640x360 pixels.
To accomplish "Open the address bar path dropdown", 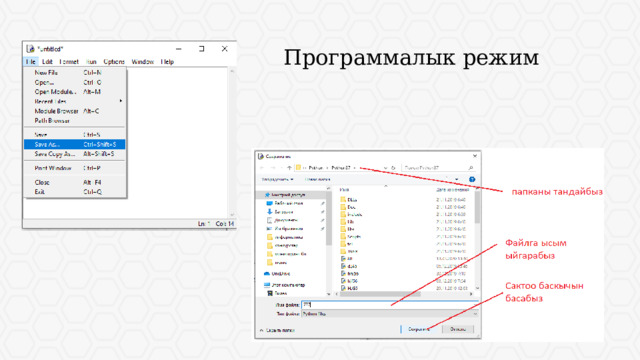I will [386, 168].
